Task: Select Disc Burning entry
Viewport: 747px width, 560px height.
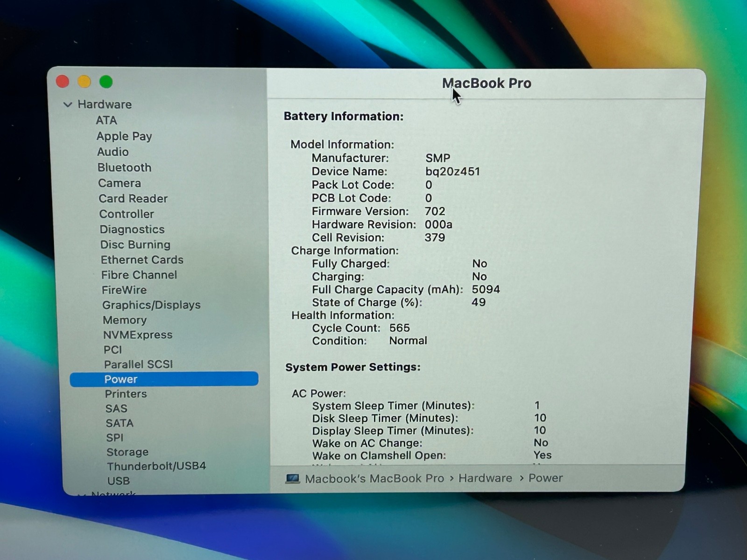Action: pyautogui.click(x=135, y=245)
